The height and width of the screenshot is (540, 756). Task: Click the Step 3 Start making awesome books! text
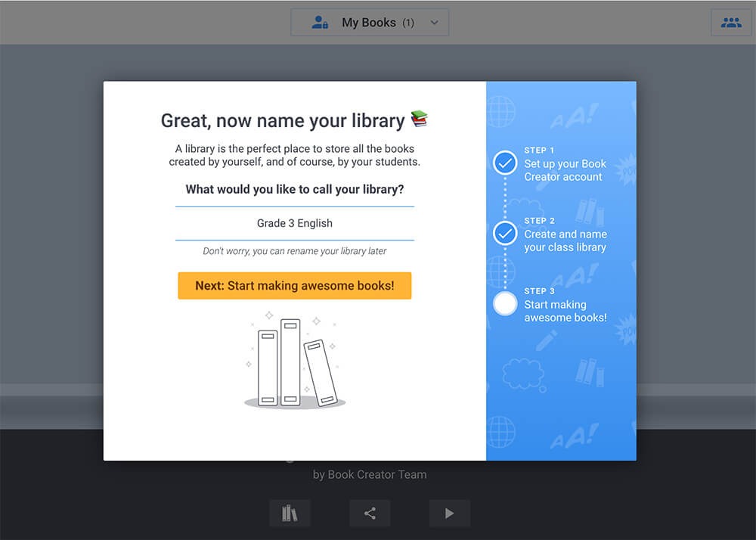(x=565, y=311)
